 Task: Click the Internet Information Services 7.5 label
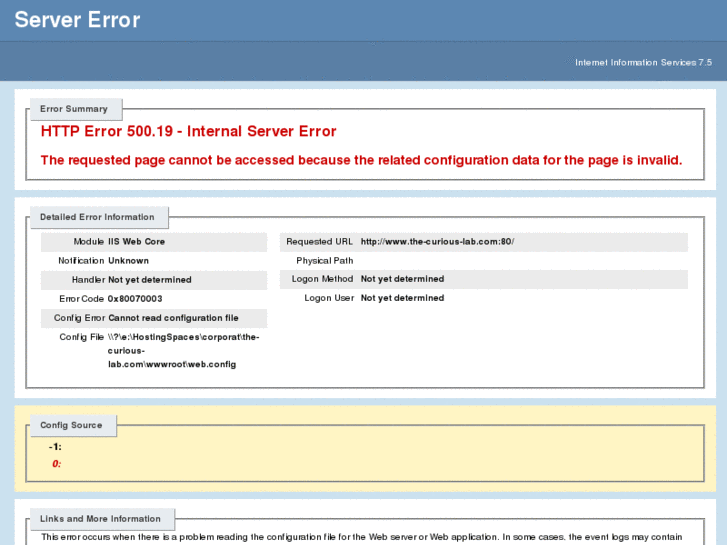point(643,63)
